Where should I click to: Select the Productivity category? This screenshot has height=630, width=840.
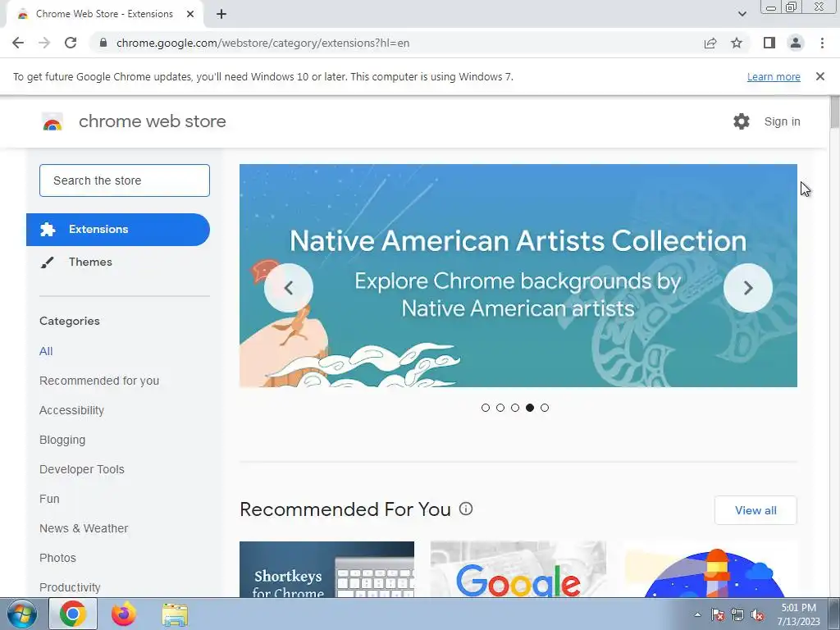pos(70,587)
